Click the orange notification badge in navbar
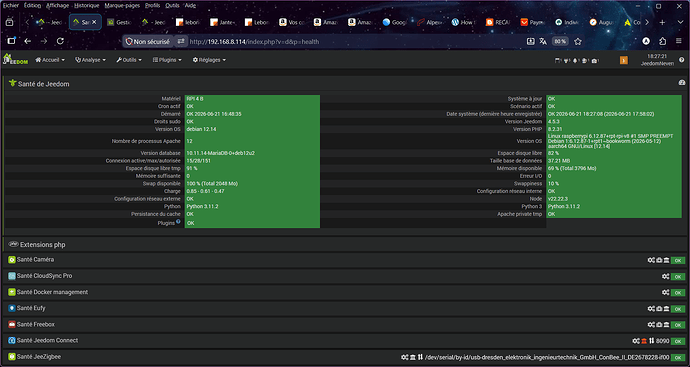Viewport: 690px width, 367px height. [624, 60]
